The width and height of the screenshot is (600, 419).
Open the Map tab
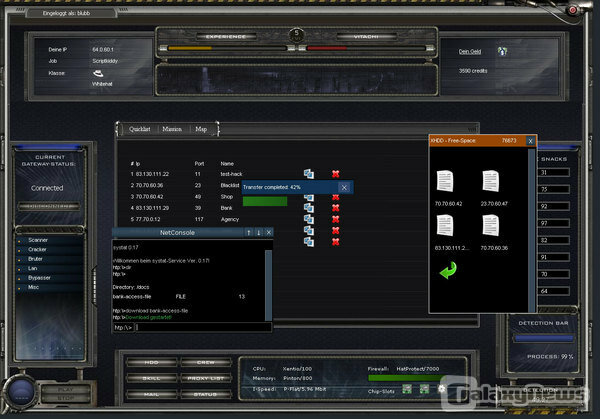click(201, 129)
